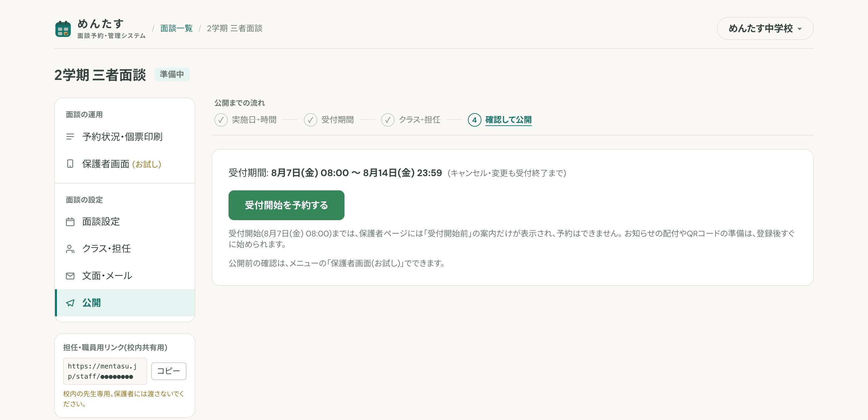
Task: Go to 実施日・時間 step
Action: tap(254, 120)
